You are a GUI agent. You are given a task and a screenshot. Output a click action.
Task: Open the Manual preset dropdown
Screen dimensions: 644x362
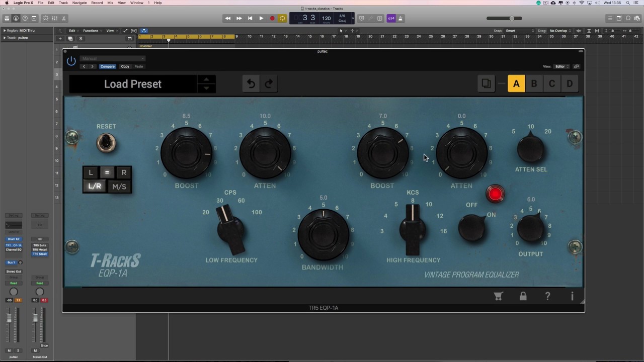point(113,59)
